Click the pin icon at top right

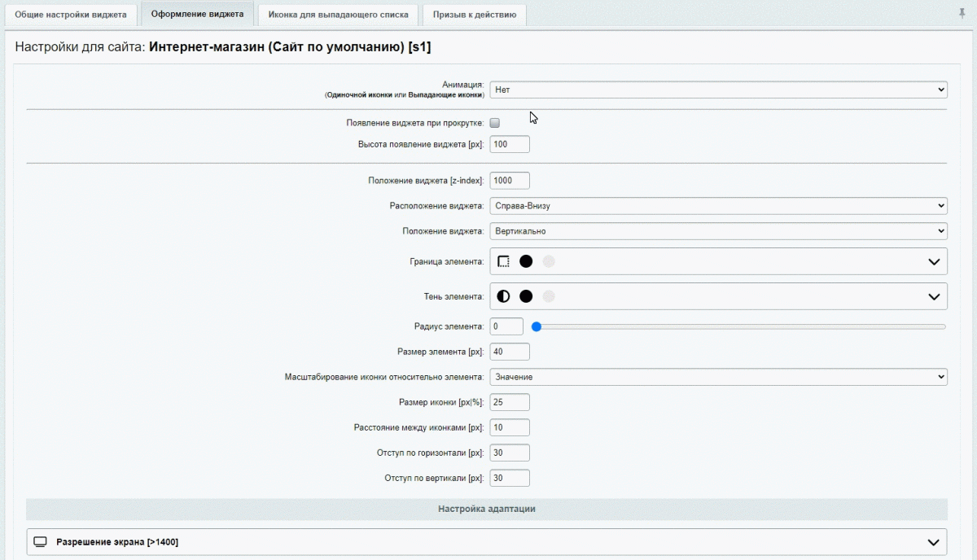tap(962, 13)
